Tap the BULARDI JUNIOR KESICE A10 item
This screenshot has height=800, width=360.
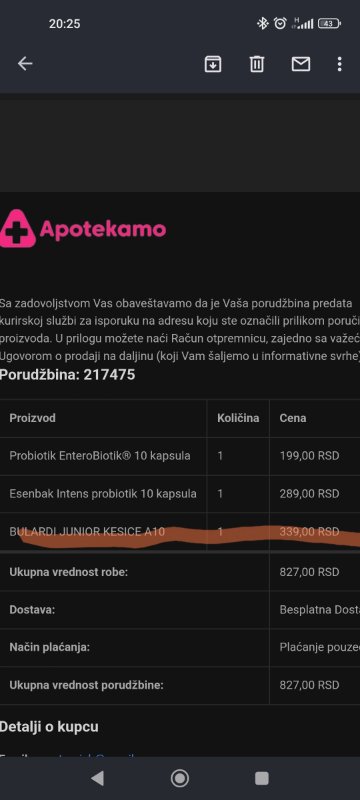point(87,532)
